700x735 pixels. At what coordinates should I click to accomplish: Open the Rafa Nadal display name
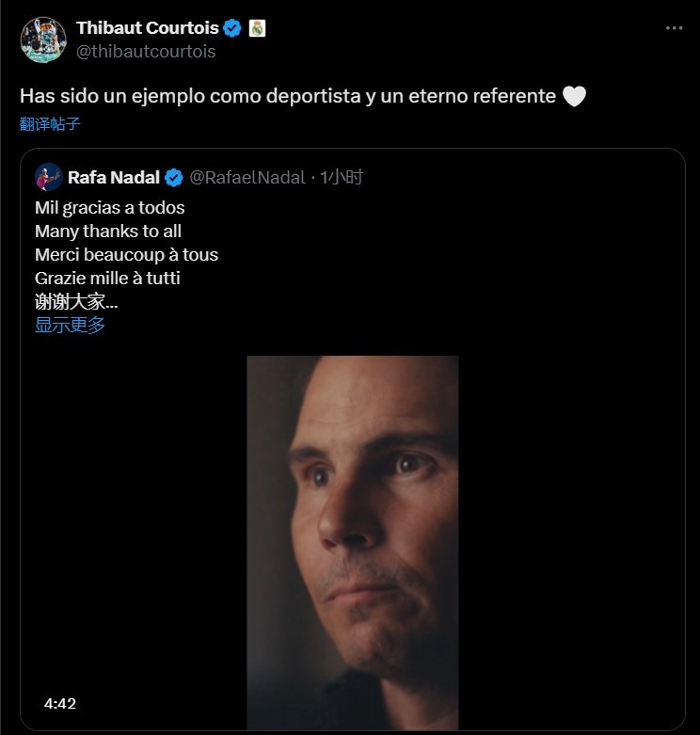(x=114, y=178)
